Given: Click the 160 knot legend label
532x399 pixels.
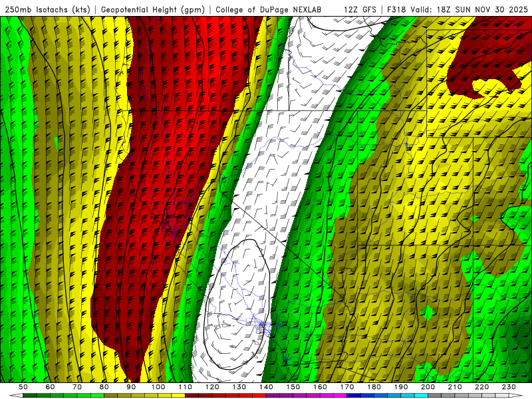Looking at the screenshot, I should point(320,387).
